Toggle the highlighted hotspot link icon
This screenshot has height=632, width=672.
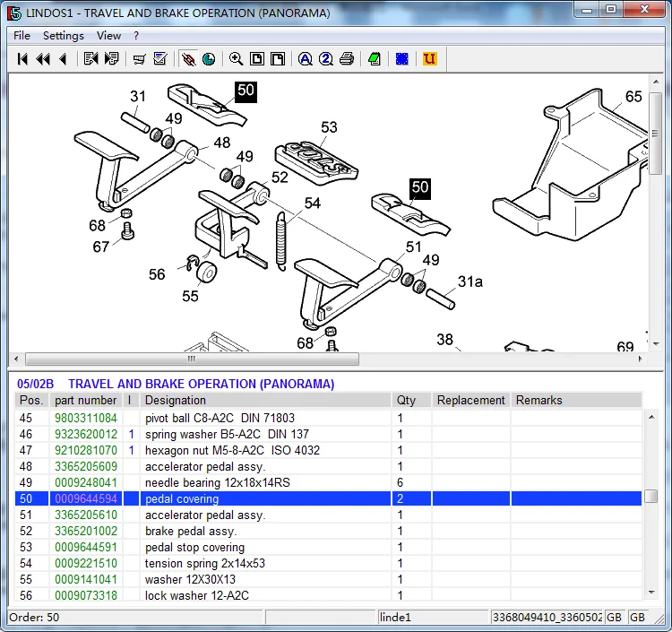pos(188,59)
